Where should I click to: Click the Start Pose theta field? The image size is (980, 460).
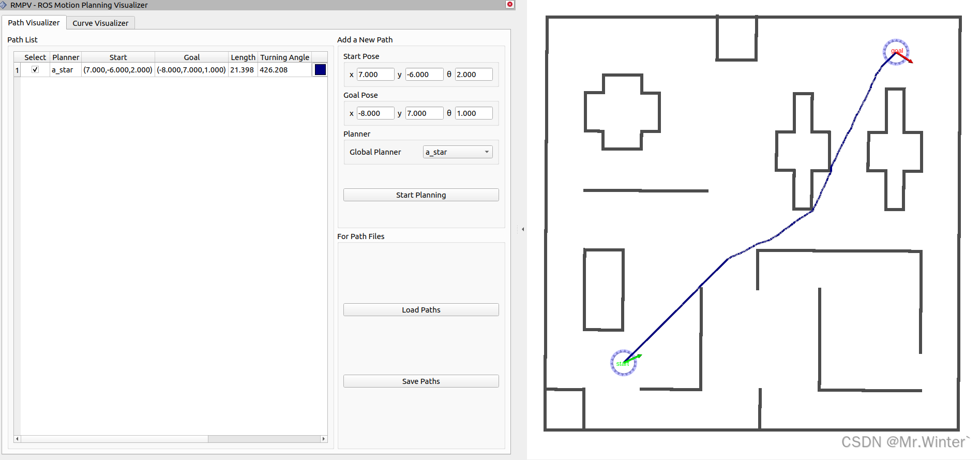(474, 75)
